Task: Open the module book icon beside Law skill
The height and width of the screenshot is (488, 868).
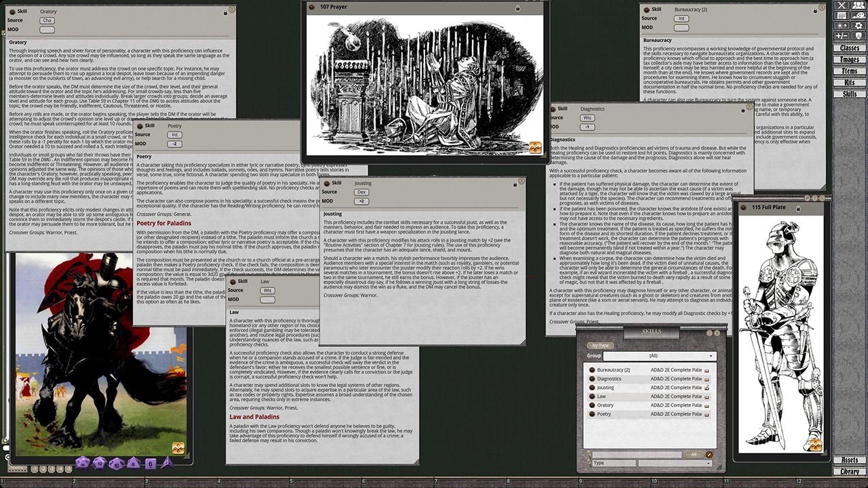Action: point(707,396)
